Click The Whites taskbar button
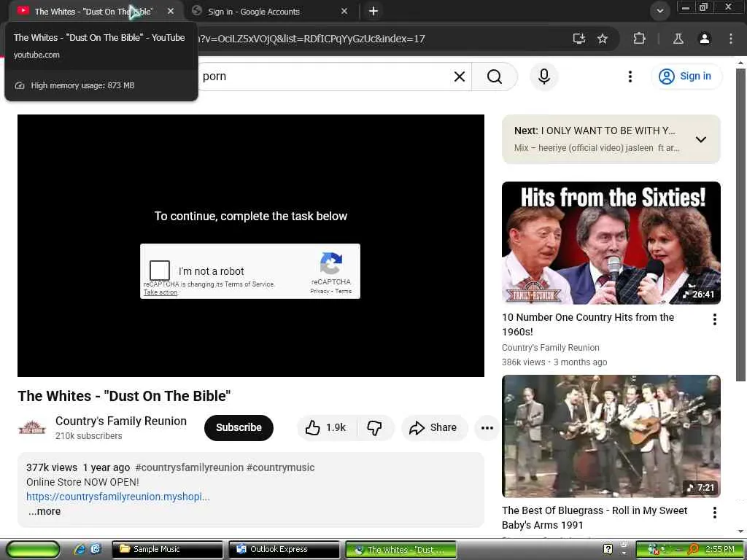 (x=400, y=550)
